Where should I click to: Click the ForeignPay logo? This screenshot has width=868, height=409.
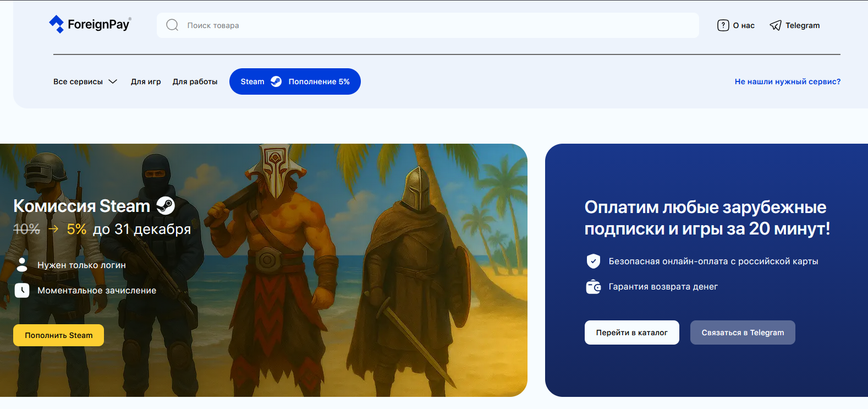[90, 24]
